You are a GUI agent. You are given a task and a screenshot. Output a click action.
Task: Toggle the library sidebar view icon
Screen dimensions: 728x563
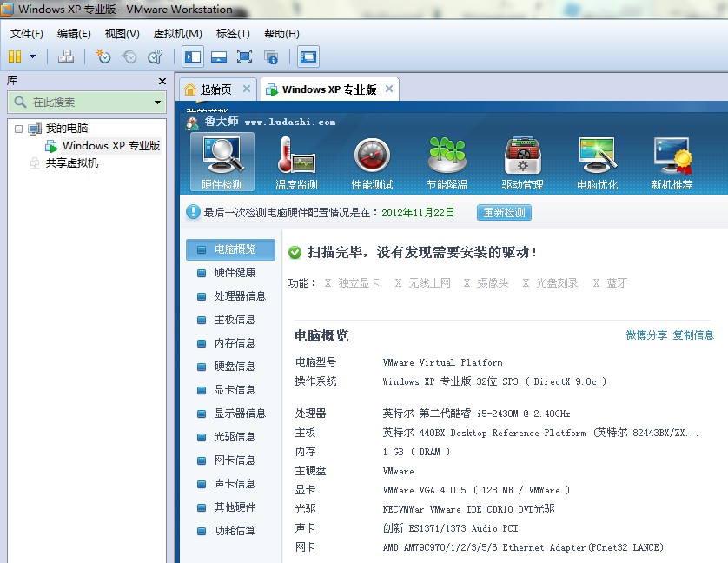[x=193, y=56]
